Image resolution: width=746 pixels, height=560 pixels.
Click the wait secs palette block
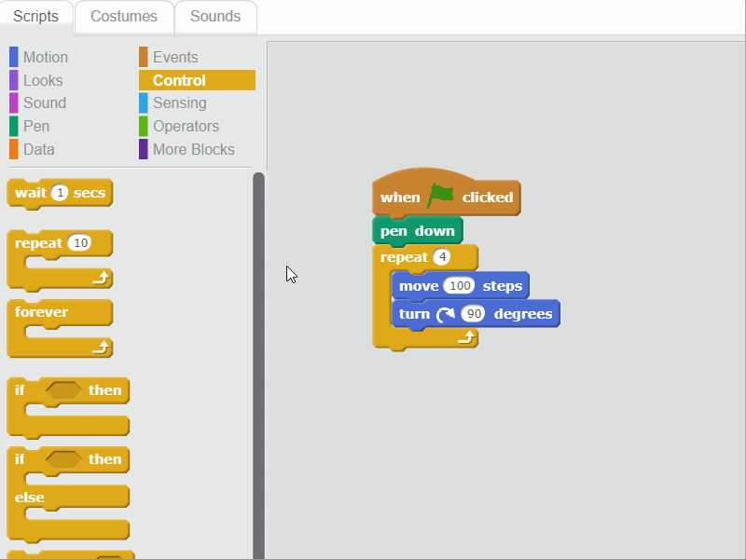pyautogui.click(x=60, y=194)
